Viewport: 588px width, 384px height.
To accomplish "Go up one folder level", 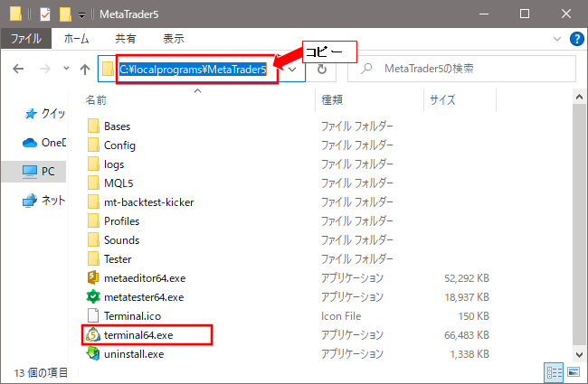I will click(85, 69).
